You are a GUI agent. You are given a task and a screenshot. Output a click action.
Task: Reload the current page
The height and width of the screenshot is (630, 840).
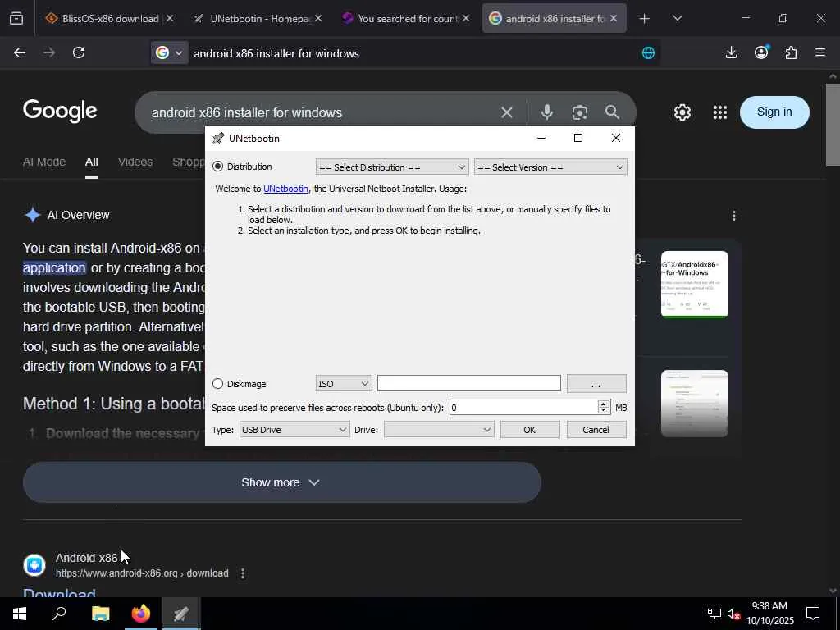coord(79,52)
